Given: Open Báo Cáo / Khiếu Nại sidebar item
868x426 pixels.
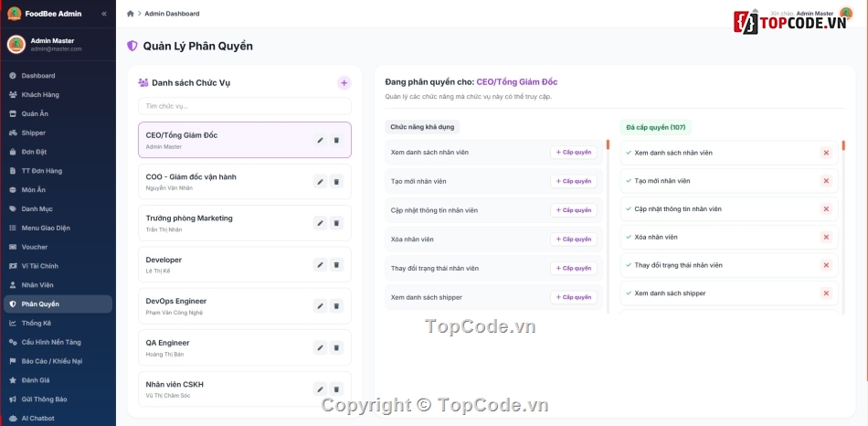Looking at the screenshot, I should tap(58, 361).
